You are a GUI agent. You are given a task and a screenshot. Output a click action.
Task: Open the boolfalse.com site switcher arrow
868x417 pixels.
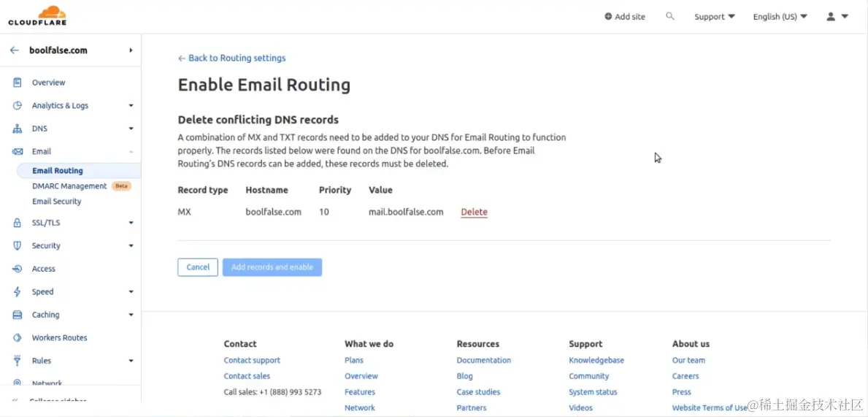coord(131,50)
